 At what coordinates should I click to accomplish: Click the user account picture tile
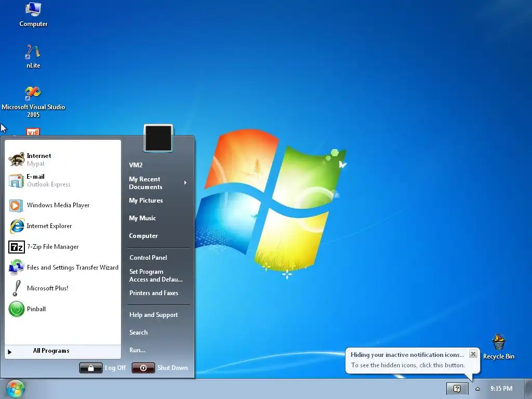(158, 138)
